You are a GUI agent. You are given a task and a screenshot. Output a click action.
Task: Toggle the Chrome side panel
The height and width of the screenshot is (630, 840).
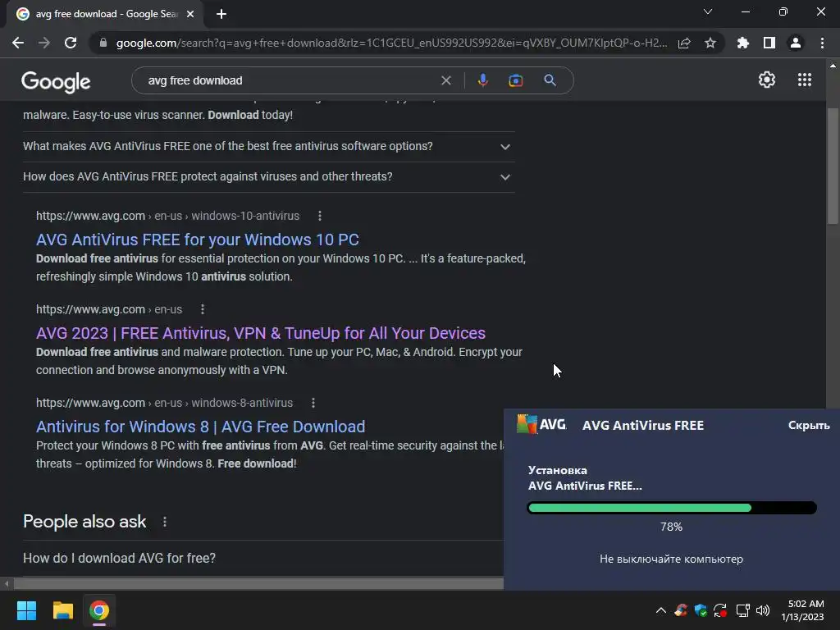(x=769, y=43)
